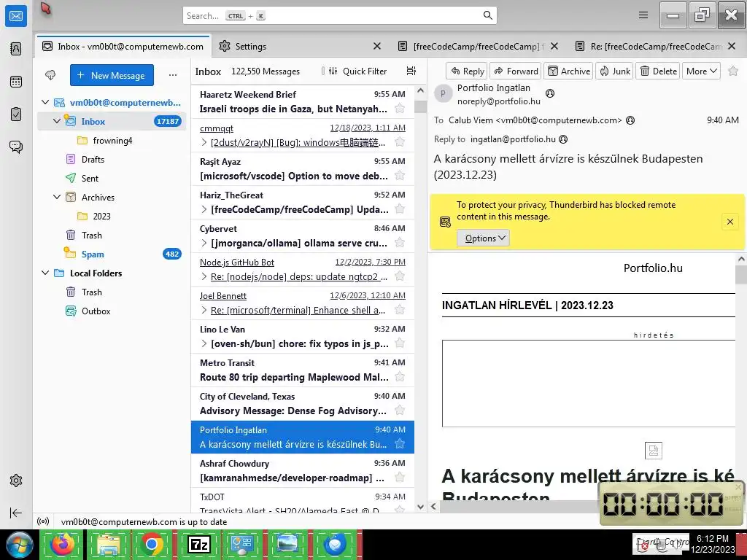Collapse the Archives folder subtree
The height and width of the screenshot is (560, 747).
57,197
